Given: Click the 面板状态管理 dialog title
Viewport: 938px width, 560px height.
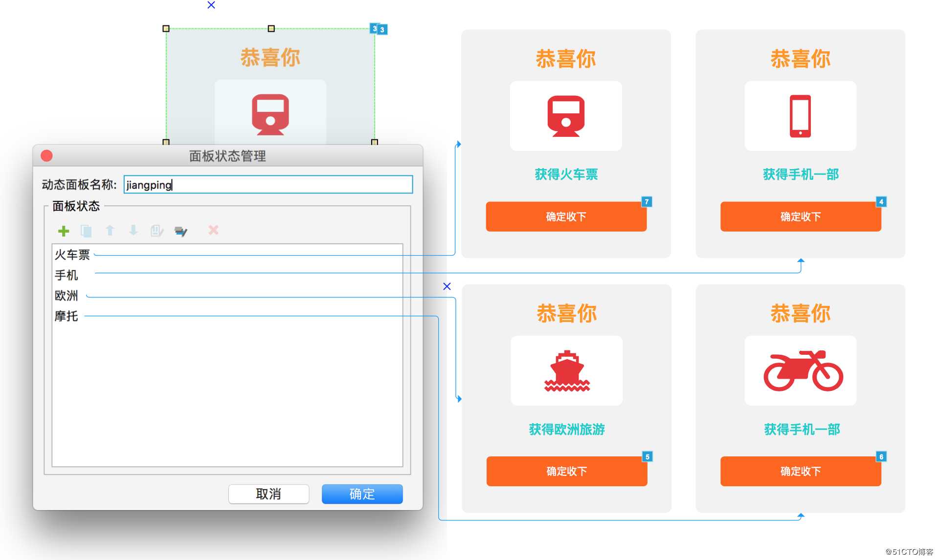Looking at the screenshot, I should click(x=227, y=156).
